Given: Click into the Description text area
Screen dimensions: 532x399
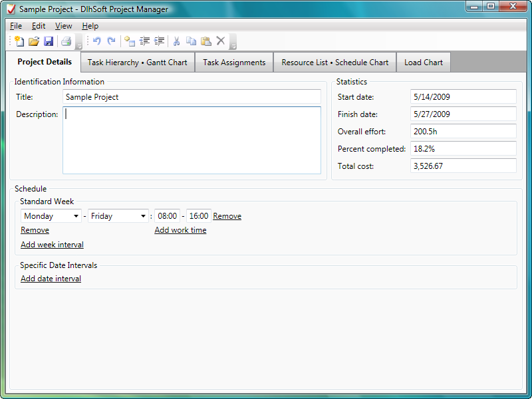Looking at the screenshot, I should (192, 140).
